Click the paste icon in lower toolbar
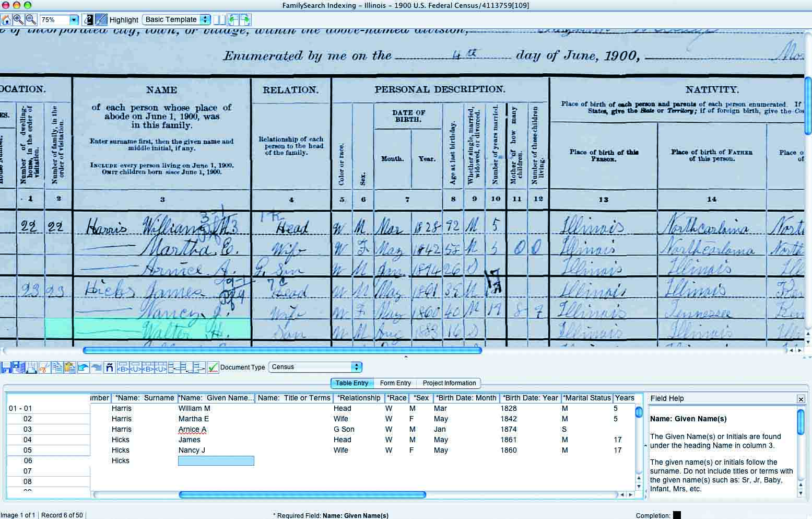Viewport: 812px width, 519px height. [x=69, y=367]
